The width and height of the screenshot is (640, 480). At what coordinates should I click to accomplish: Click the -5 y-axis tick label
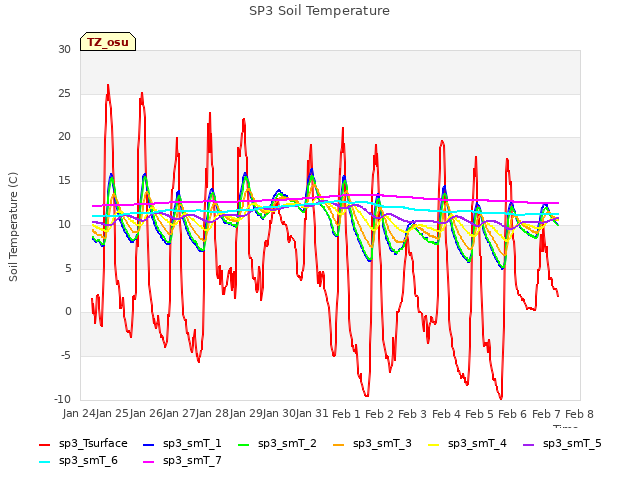click(65, 356)
